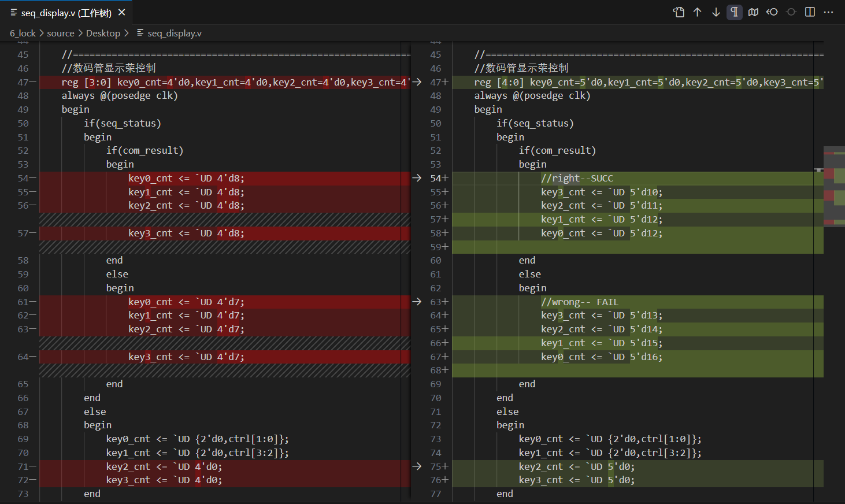Select the seq_display.v (工作树) tab
Image resolution: width=845 pixels, height=504 pixels.
click(66, 12)
